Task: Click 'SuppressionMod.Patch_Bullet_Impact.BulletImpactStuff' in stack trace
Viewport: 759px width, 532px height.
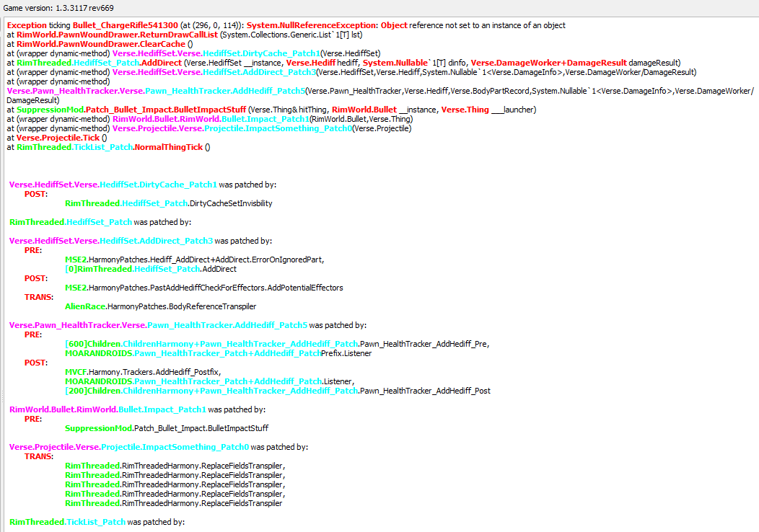Action: 131,110
